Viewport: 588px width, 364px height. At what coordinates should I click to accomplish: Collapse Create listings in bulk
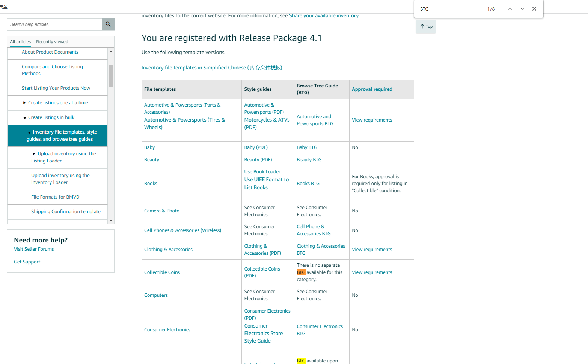[25, 118]
